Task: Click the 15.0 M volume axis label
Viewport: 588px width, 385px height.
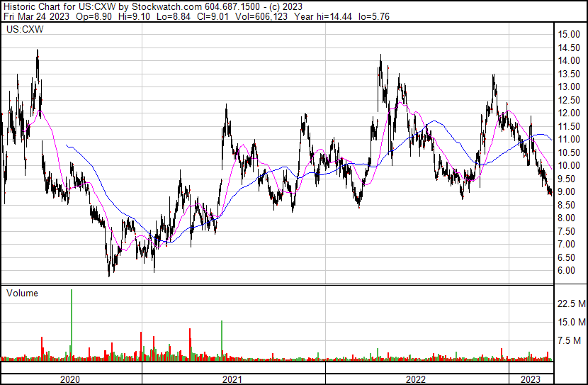Action: [x=570, y=323]
